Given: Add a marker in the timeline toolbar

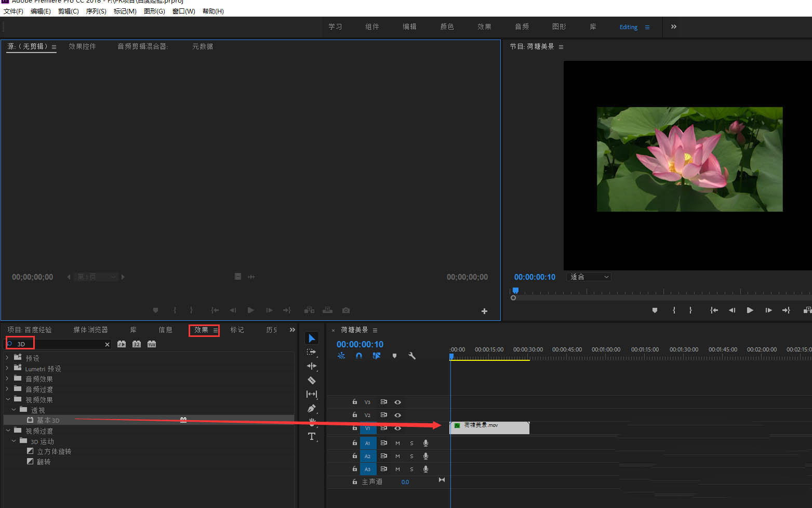Looking at the screenshot, I should pos(394,356).
